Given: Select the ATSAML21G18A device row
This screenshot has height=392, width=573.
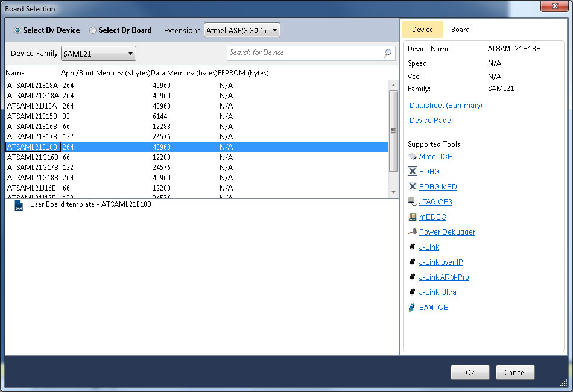Looking at the screenshot, I should (x=197, y=96).
